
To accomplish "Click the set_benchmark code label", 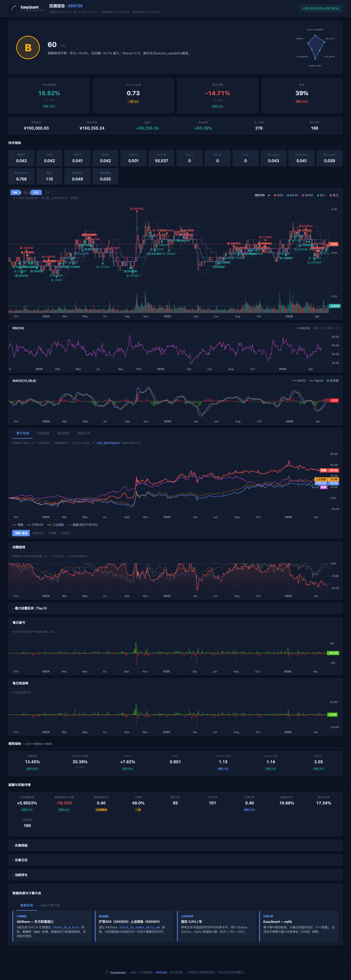I will [108, 443].
